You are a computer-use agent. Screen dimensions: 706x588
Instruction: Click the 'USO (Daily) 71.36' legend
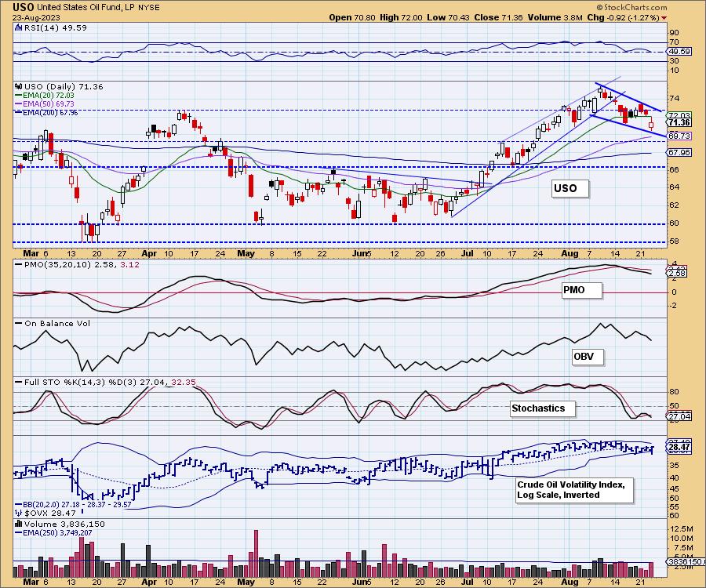pos(64,86)
